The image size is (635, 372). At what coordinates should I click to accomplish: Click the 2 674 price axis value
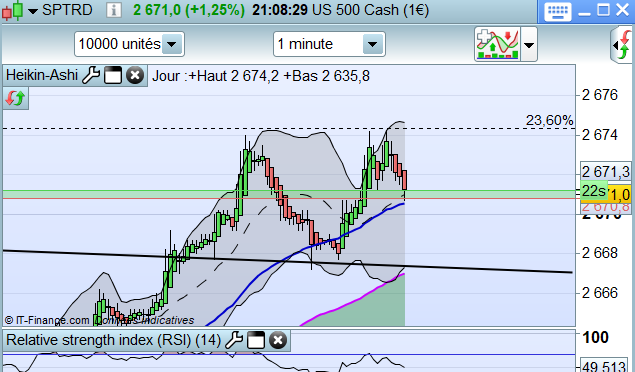(x=600, y=135)
